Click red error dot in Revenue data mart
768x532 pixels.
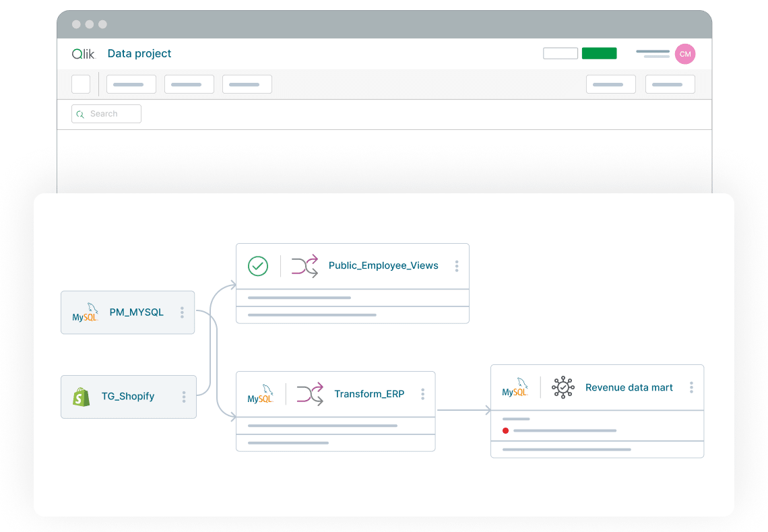[505, 431]
